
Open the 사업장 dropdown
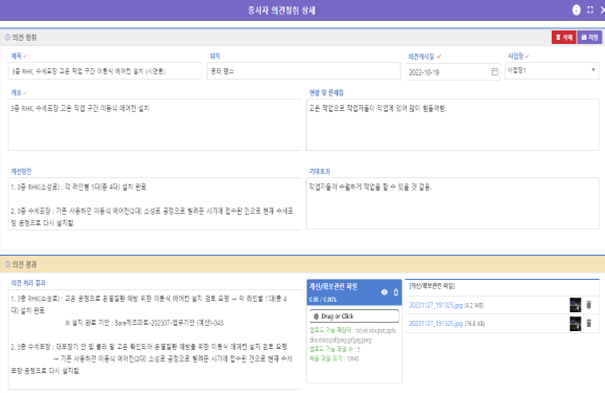tap(552, 71)
